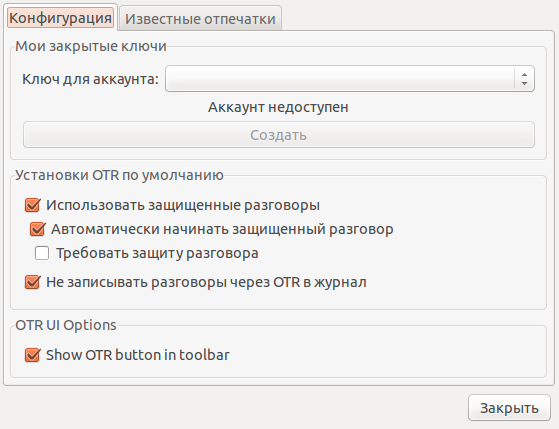Click the OTR UI Options group heading

point(66,325)
